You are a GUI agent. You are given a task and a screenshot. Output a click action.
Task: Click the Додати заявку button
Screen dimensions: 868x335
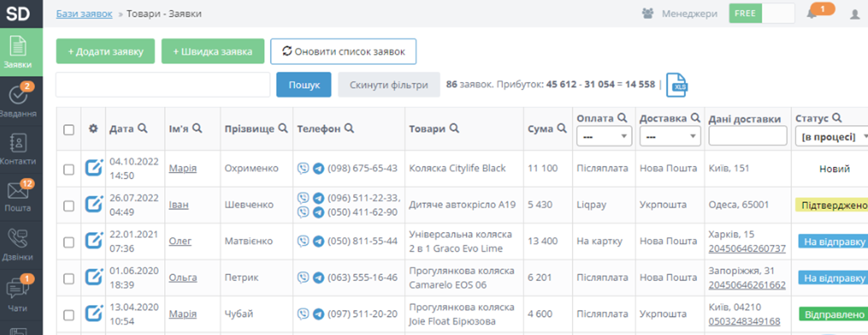105,51
